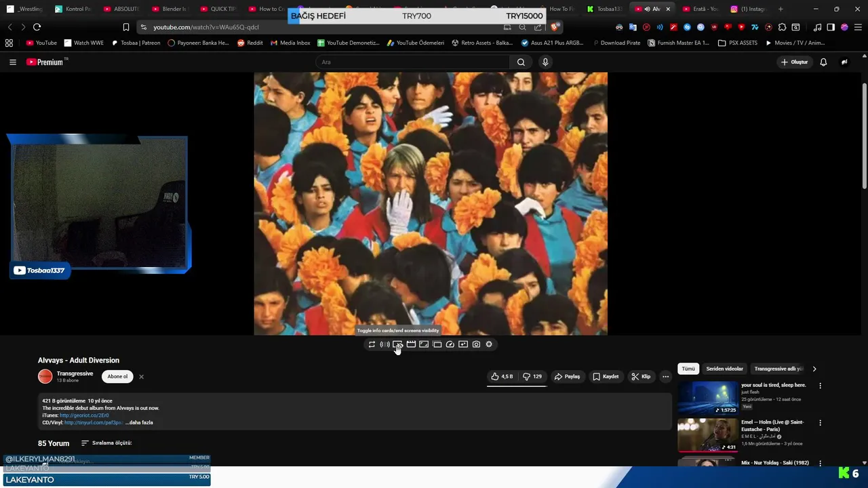The image size is (868, 488).
Task: Click Abone ol subscribe button
Action: pyautogui.click(x=117, y=376)
